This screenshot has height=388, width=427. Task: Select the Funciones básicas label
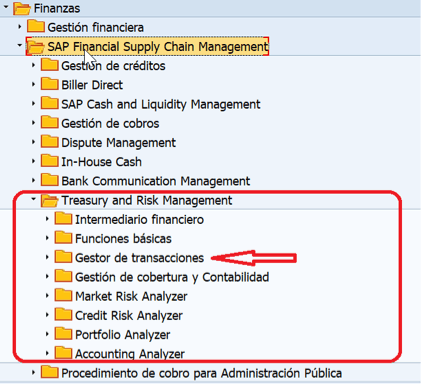[x=123, y=239]
